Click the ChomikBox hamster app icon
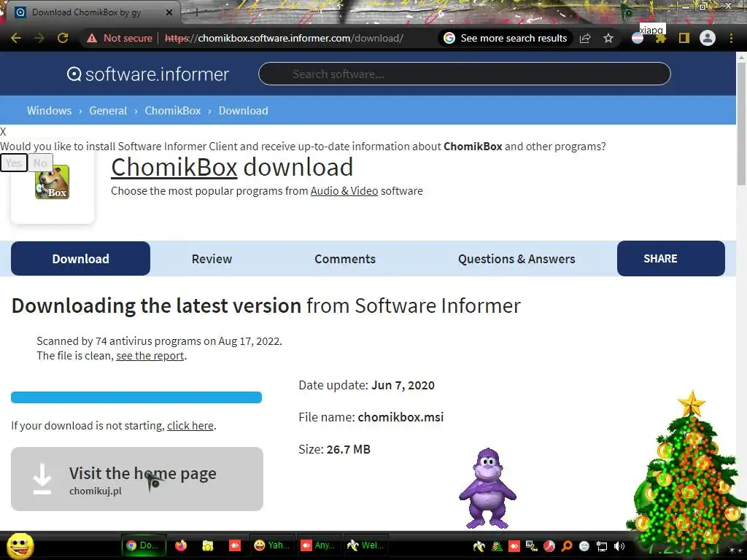This screenshot has width=747, height=560. [x=53, y=182]
